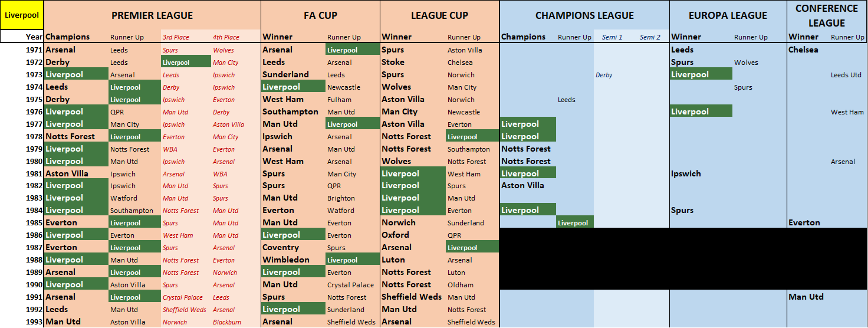This screenshot has height=328, width=868.
Task: Select Wimbledon in FA Cup winners
Action: pos(285,260)
